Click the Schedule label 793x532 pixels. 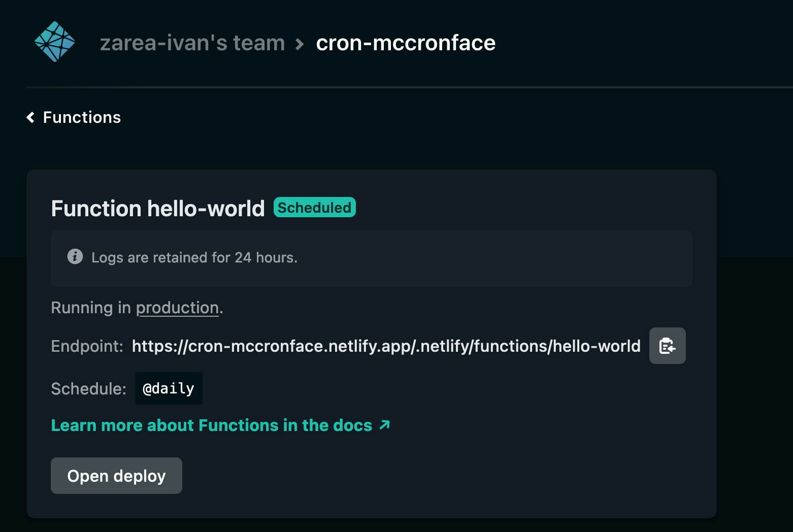[88, 389]
